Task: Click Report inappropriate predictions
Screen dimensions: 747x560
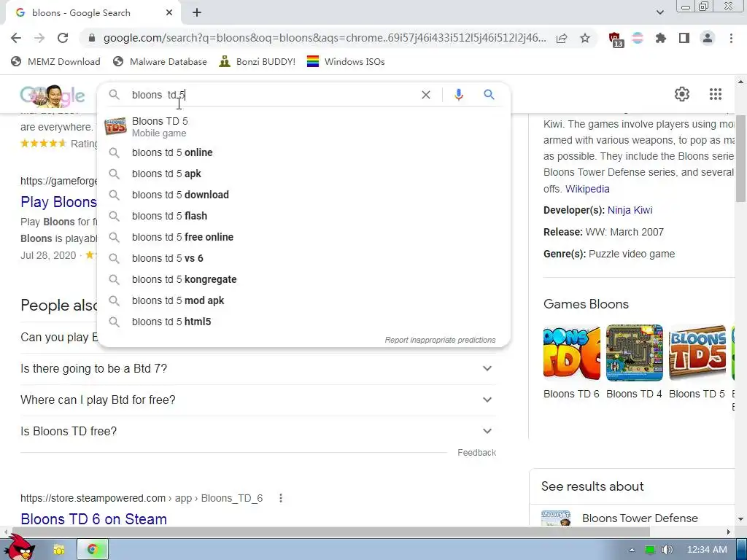Action: pyautogui.click(x=440, y=340)
